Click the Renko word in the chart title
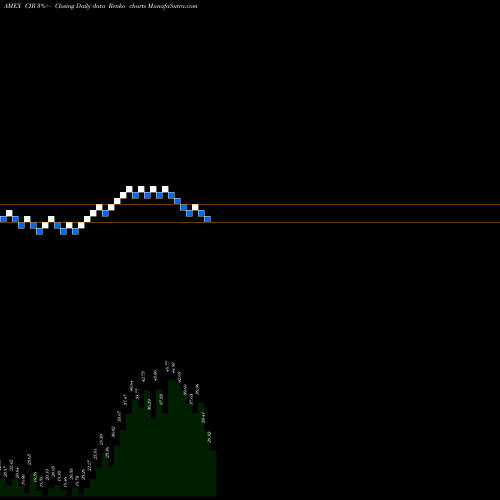This screenshot has height=500, width=500. point(117,6)
